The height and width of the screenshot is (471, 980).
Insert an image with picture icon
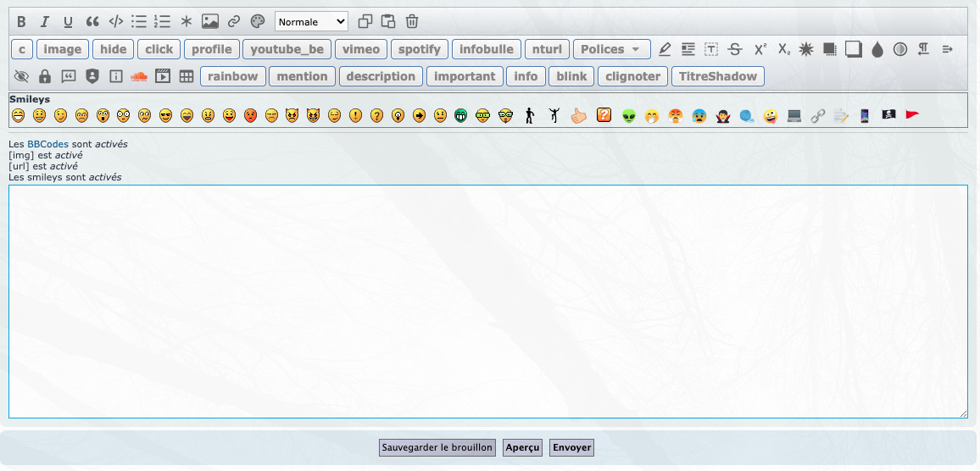pos(210,22)
